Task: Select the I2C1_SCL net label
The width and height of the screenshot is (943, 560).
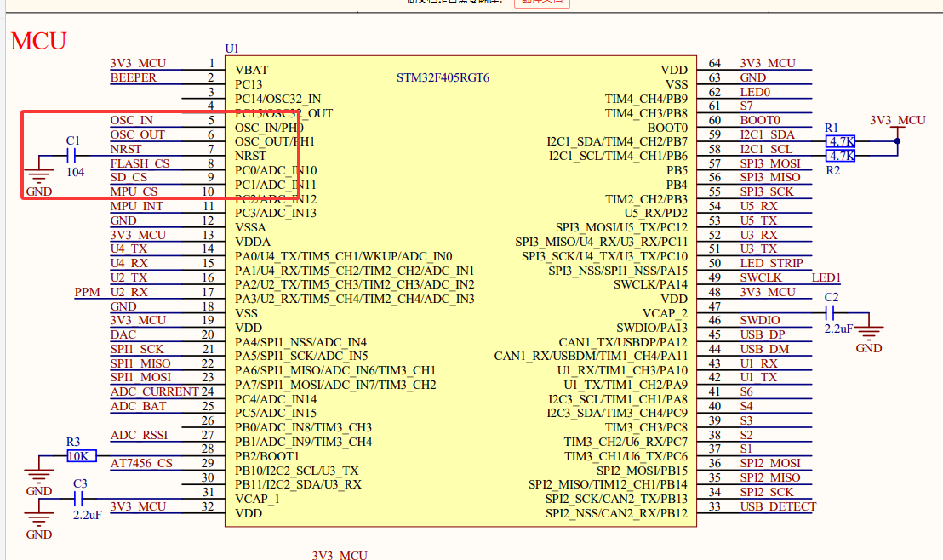Action: 766,150
